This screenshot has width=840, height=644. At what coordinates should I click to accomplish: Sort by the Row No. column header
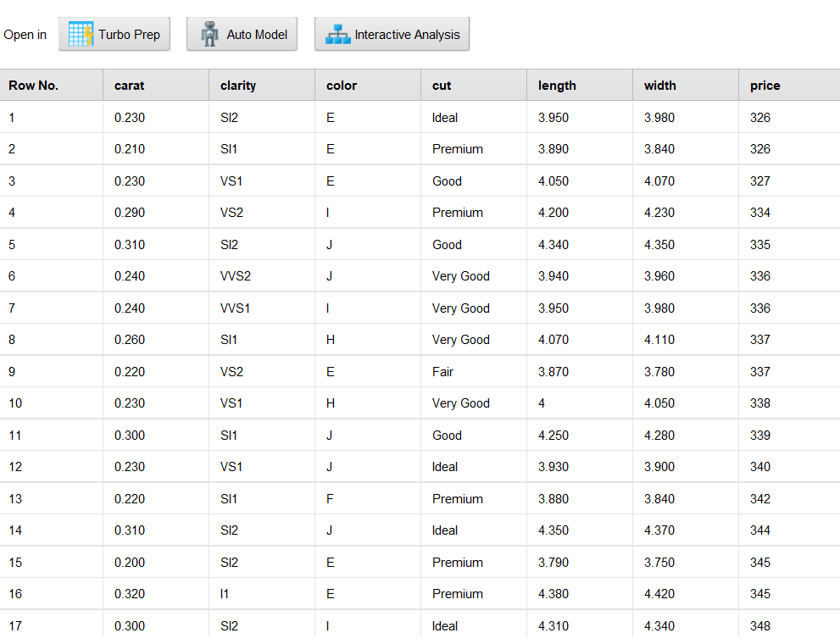point(52,85)
